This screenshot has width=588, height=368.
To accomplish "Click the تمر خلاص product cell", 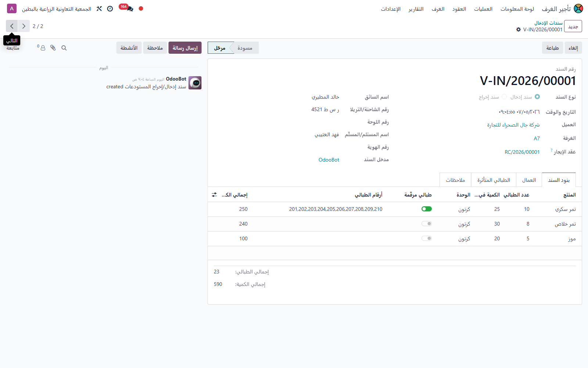I will [565, 224].
